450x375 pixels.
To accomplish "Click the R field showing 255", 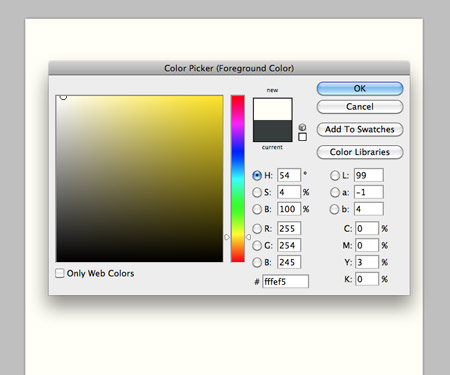I will (x=289, y=229).
